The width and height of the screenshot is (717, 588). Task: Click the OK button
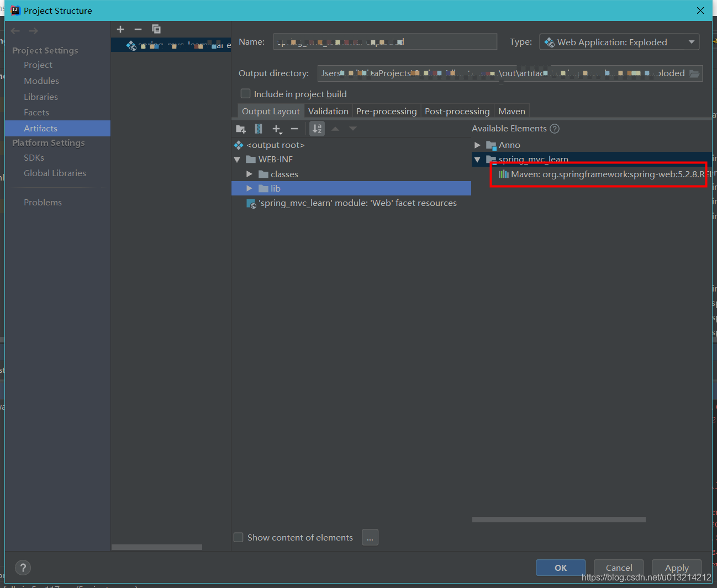[x=560, y=567]
